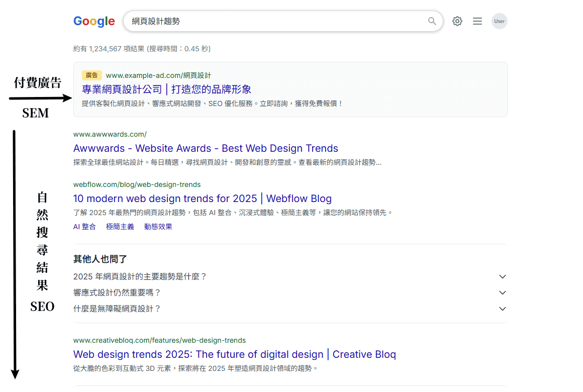The image size is (583, 392).
Task: Open the Webflow Blog 2025 trends result
Action: (x=202, y=199)
